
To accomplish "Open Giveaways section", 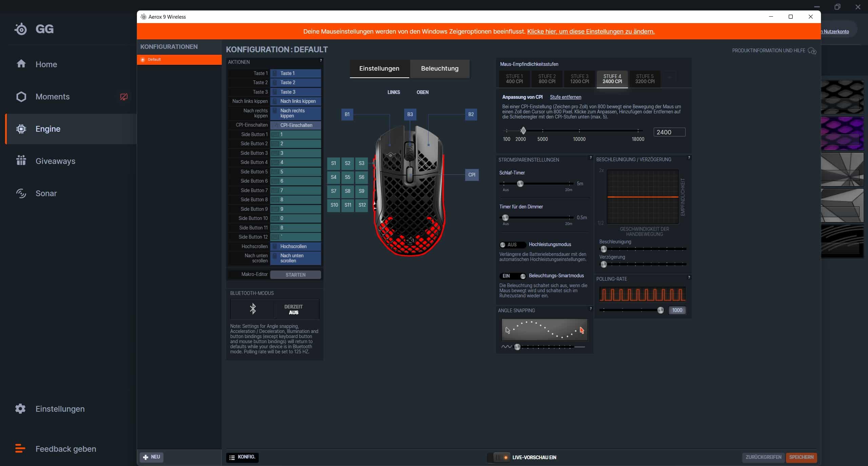I will [x=55, y=161].
